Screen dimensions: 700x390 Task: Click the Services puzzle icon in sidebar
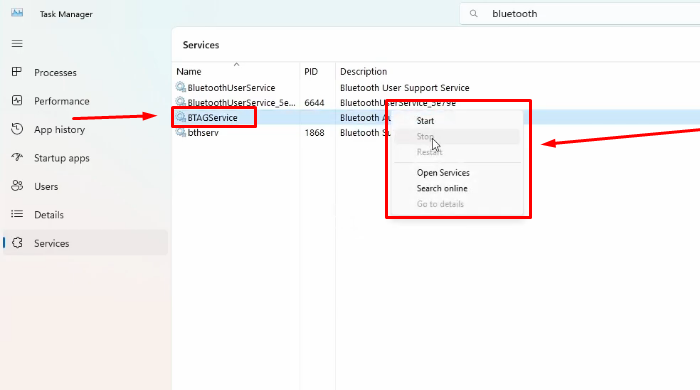(17, 243)
